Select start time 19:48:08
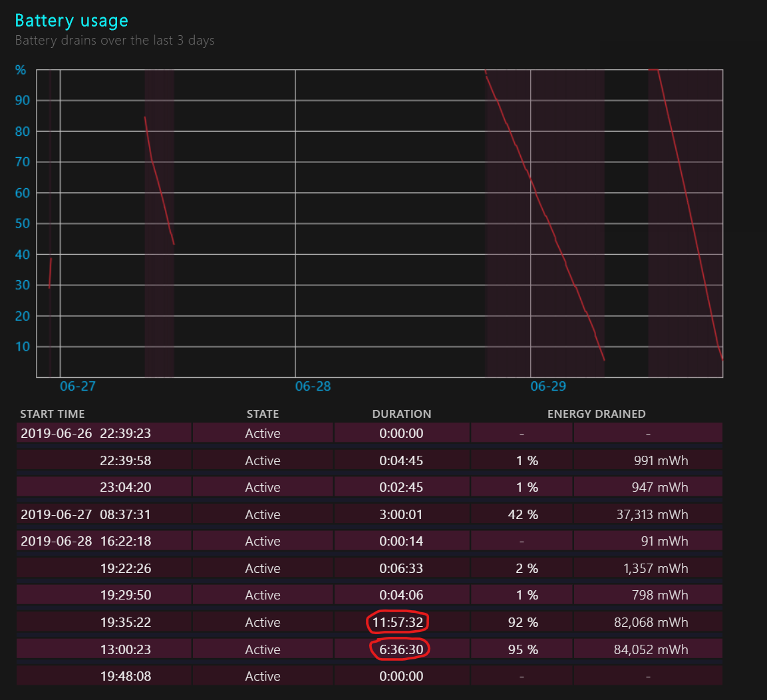 pos(125,676)
